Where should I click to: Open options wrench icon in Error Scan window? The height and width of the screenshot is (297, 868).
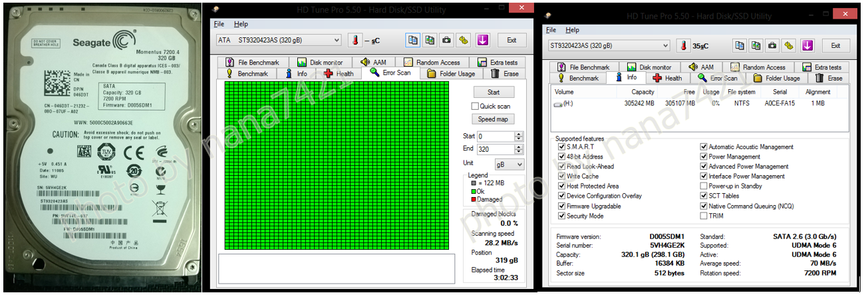(464, 40)
